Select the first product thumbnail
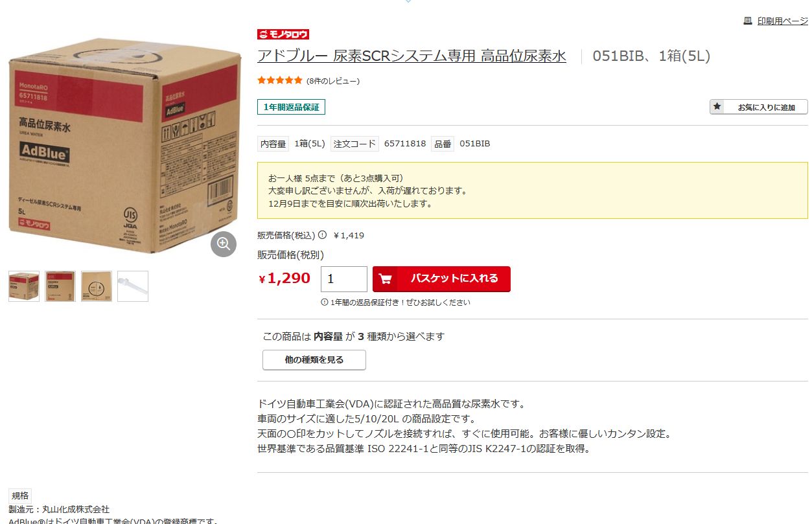The image size is (812, 524). [x=24, y=286]
